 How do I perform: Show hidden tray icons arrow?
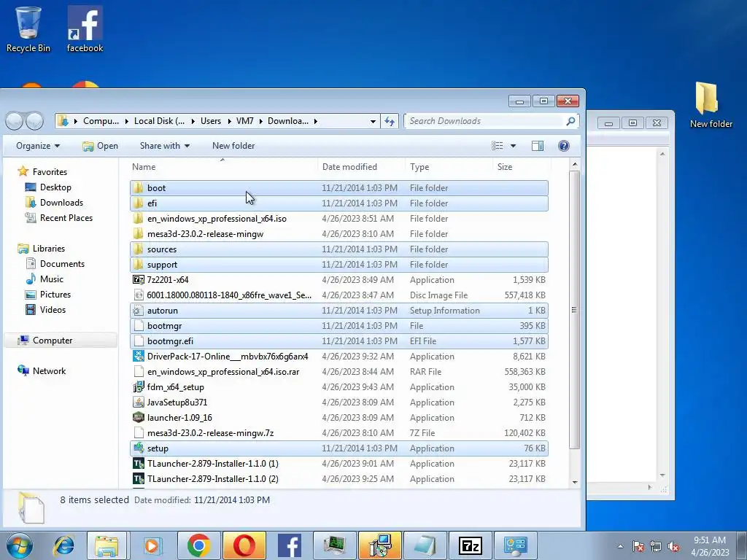pyautogui.click(x=620, y=546)
